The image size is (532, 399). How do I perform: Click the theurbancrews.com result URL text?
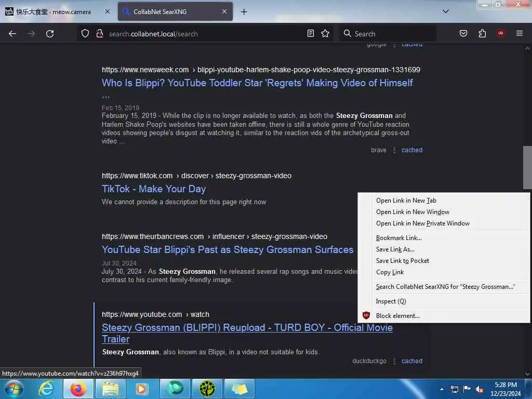[215, 236]
